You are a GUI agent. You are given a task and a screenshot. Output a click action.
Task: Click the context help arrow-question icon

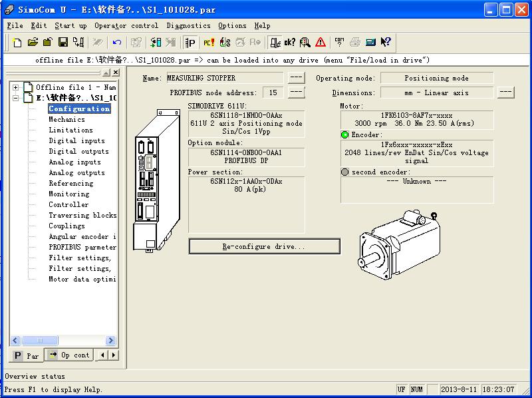386,43
